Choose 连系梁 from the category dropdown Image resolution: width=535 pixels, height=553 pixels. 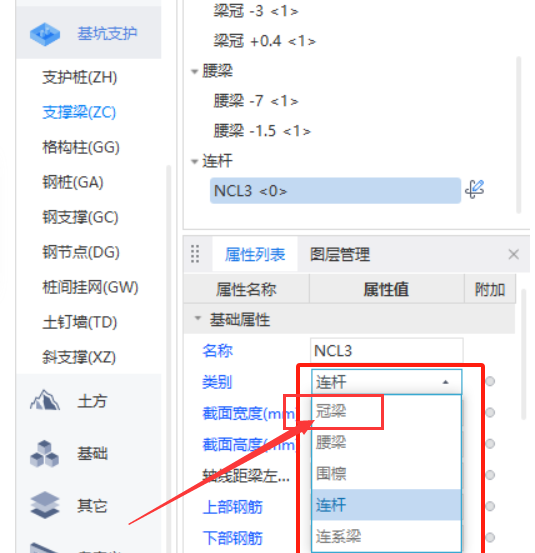387,536
